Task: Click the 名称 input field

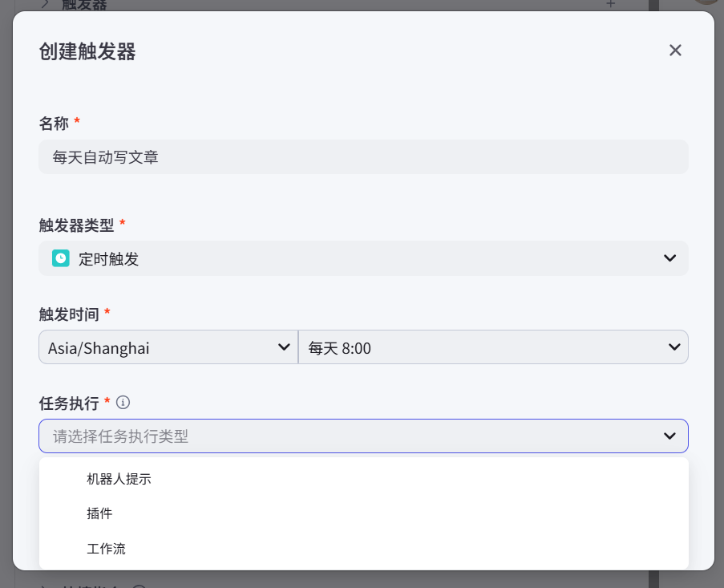Action: [363, 157]
